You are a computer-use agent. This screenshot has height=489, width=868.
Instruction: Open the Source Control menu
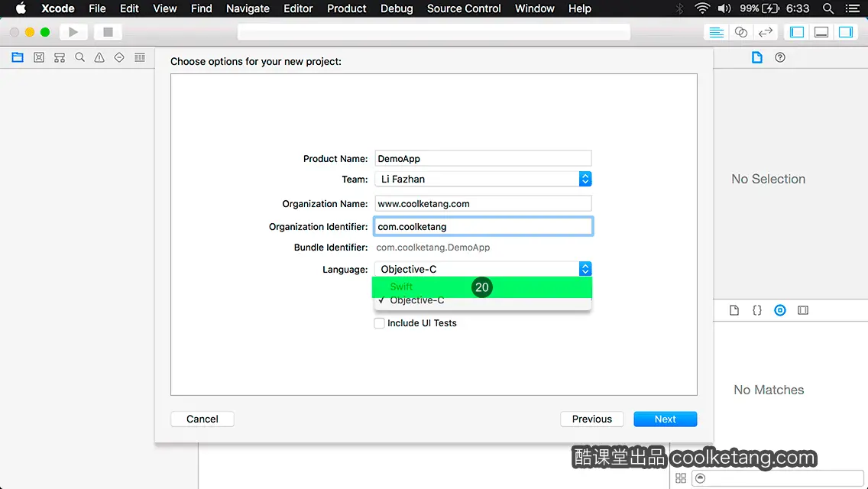(464, 8)
